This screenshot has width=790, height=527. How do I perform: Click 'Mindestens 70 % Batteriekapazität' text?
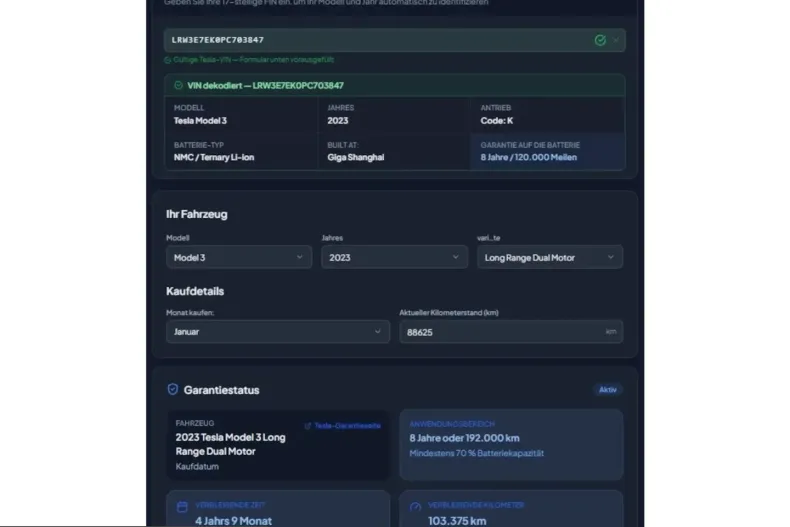click(476, 453)
